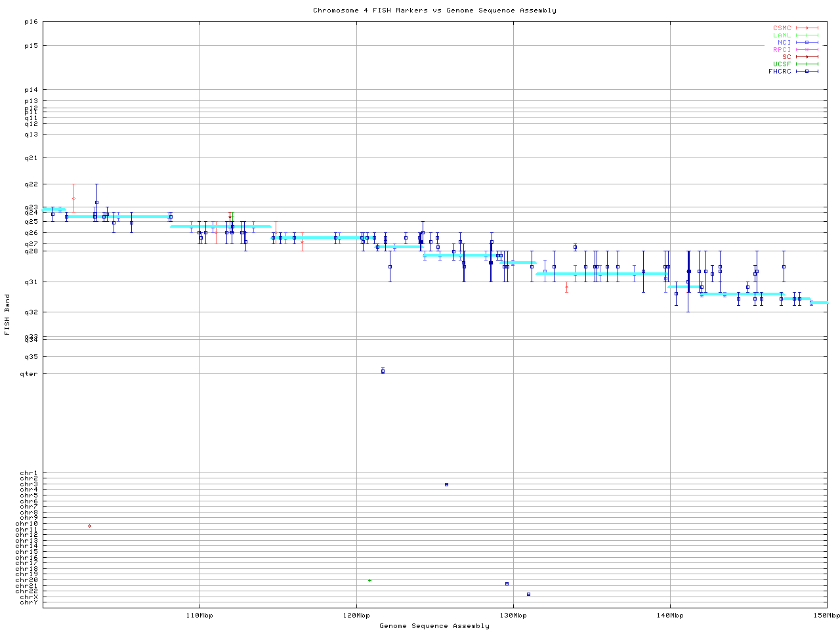Click the green plus marker on chr20 row
This screenshot has height=630, width=840.
pyautogui.click(x=369, y=580)
